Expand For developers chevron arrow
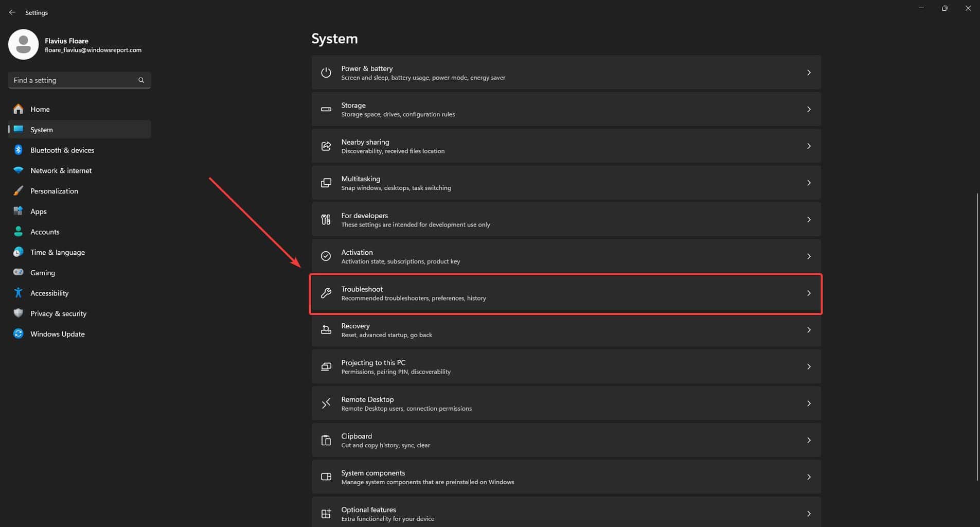The width and height of the screenshot is (980, 527). click(809, 220)
